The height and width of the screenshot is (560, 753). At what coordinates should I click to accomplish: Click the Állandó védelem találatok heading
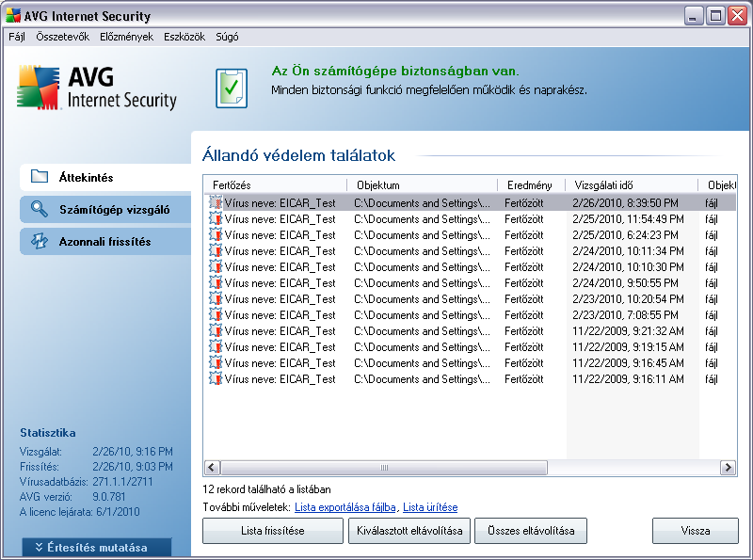click(x=298, y=155)
